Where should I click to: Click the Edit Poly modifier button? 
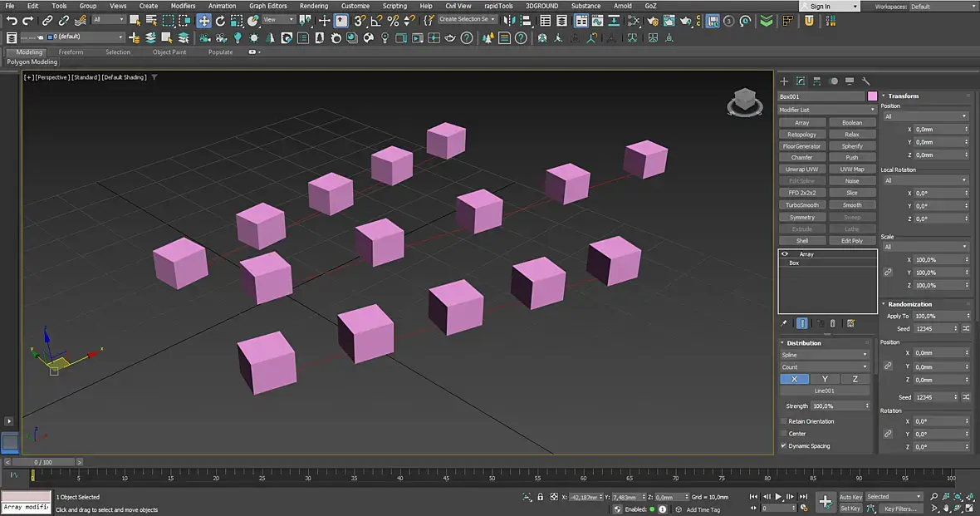pyautogui.click(x=851, y=241)
